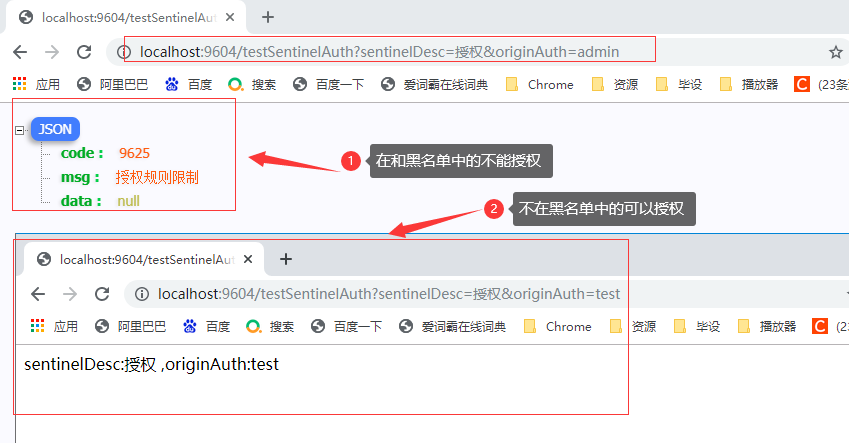Click the msg key in the JSON tree
The image size is (849, 443).
click(80, 177)
